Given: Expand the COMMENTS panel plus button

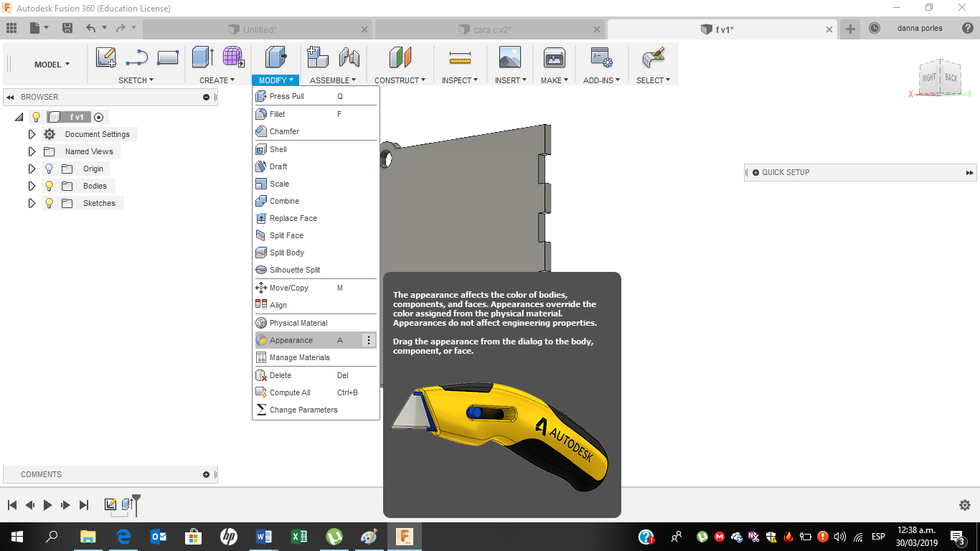Looking at the screenshot, I should pos(207,474).
